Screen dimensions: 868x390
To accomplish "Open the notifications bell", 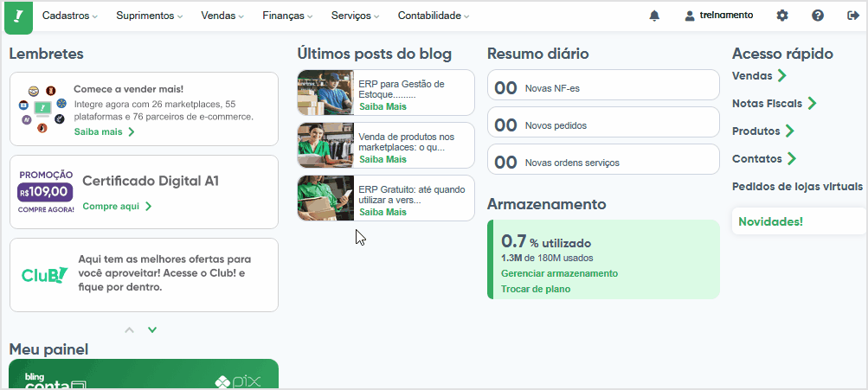I will coord(654,16).
